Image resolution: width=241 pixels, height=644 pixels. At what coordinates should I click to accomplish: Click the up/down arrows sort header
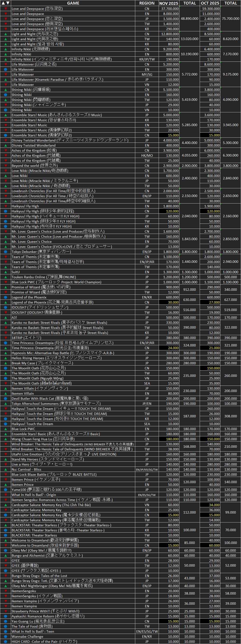[x=6, y=3]
